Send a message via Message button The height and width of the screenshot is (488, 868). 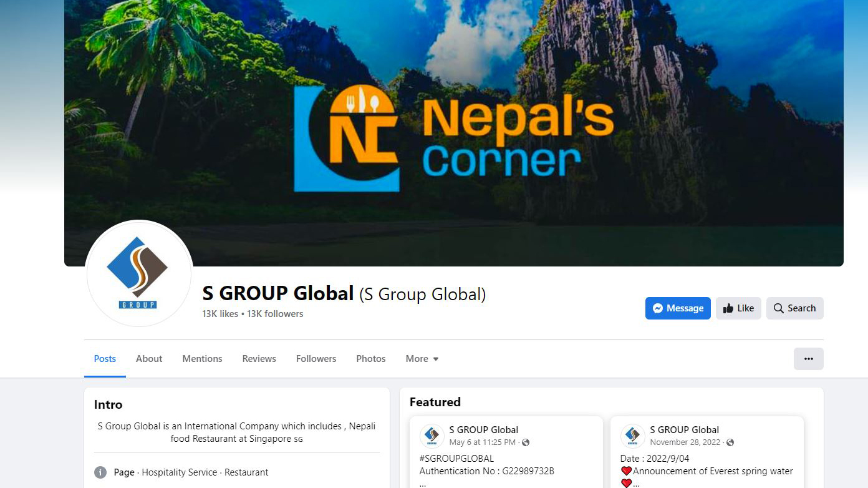(x=678, y=308)
